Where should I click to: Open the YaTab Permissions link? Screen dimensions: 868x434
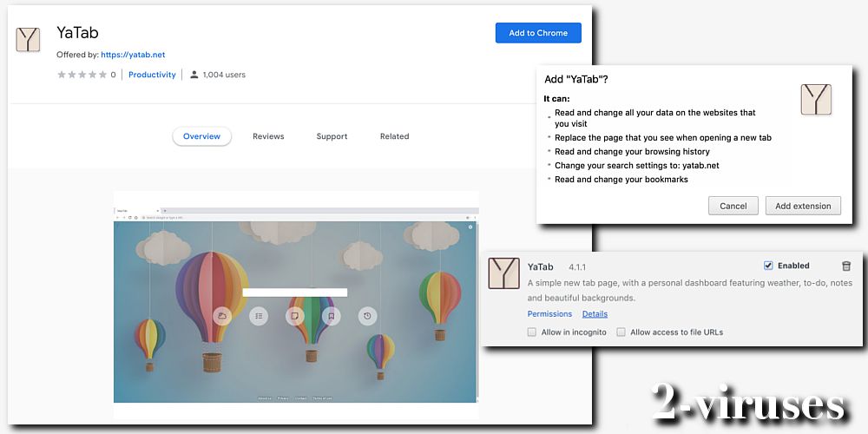tap(549, 314)
